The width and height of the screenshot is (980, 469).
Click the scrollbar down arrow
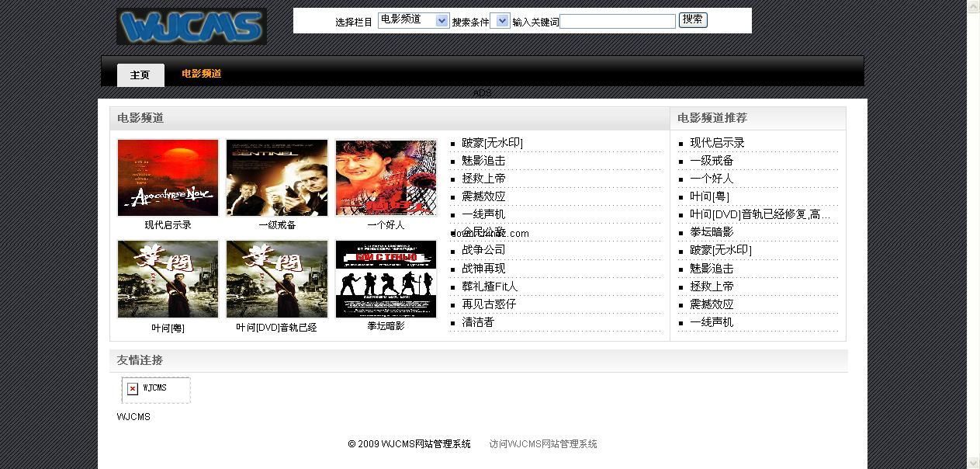pyautogui.click(x=973, y=463)
